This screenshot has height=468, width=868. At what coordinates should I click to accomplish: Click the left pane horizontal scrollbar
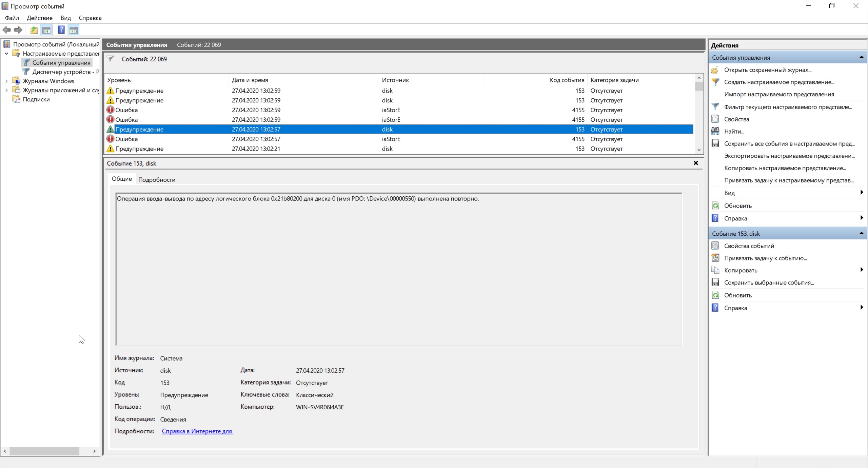(x=44, y=451)
